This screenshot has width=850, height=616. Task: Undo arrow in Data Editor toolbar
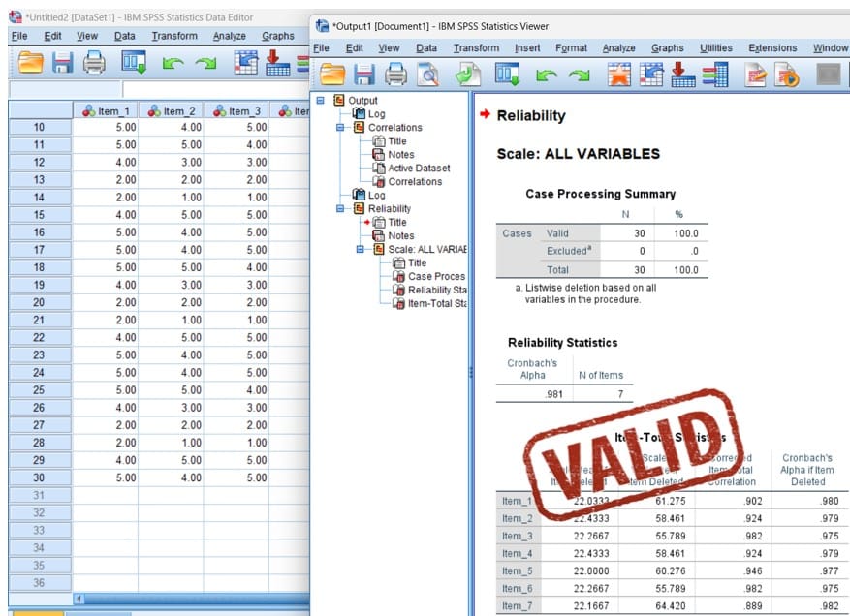[173, 63]
